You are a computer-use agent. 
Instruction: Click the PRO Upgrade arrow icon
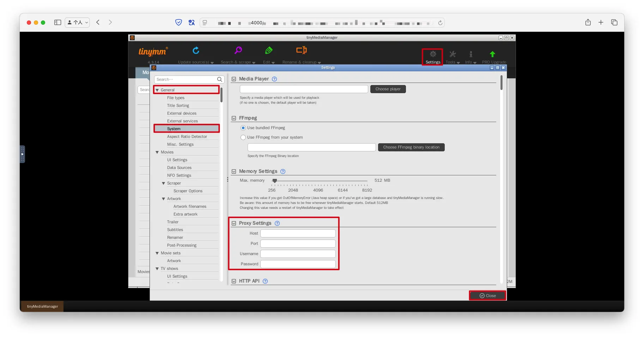pyautogui.click(x=492, y=54)
